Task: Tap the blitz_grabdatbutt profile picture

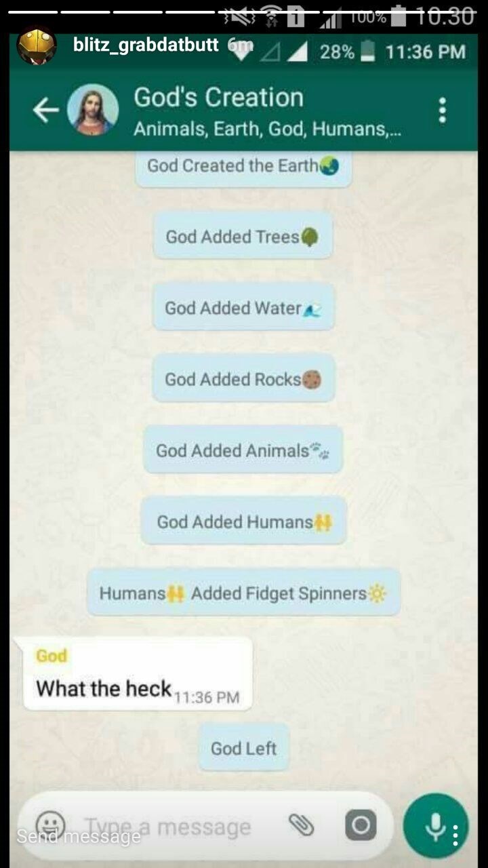Action: click(37, 45)
